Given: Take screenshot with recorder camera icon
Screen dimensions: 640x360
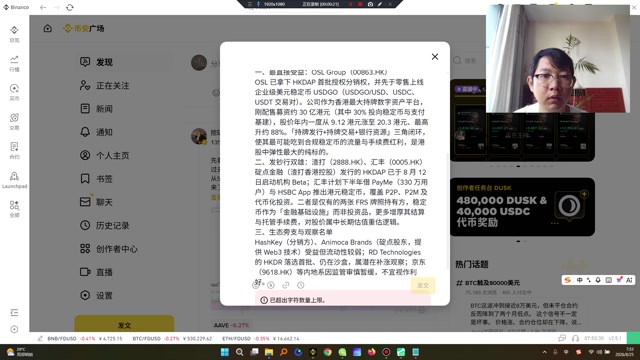Looking at the screenshot, I should tap(370, 4).
